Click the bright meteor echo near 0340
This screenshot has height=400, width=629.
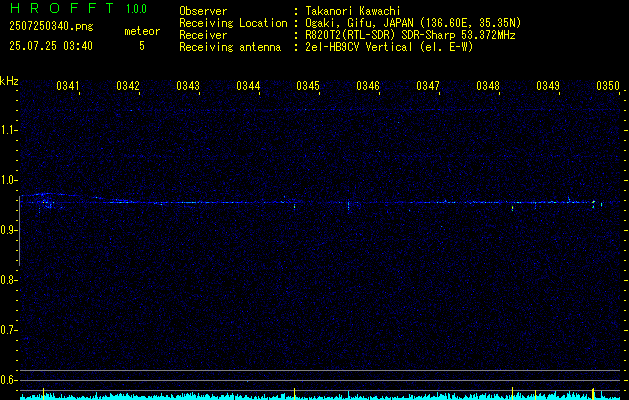click(x=47, y=204)
